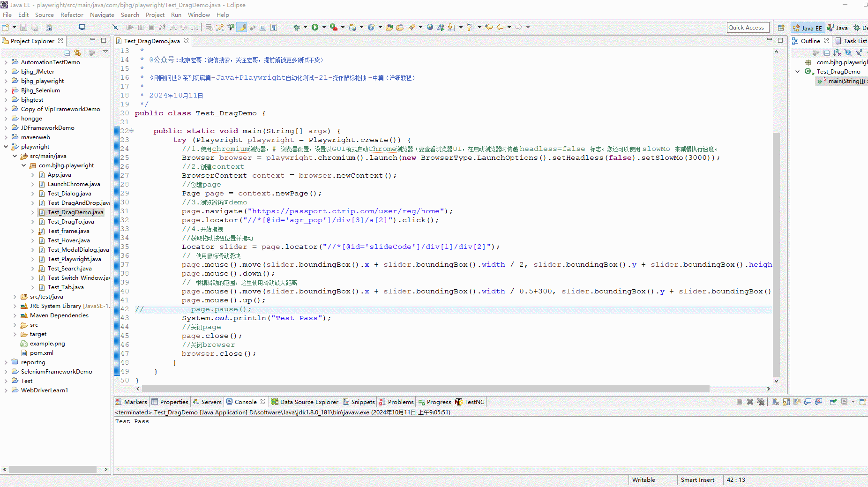Click Collapse All icon in Project Explorer
The height and width of the screenshot is (487, 868).
67,52
